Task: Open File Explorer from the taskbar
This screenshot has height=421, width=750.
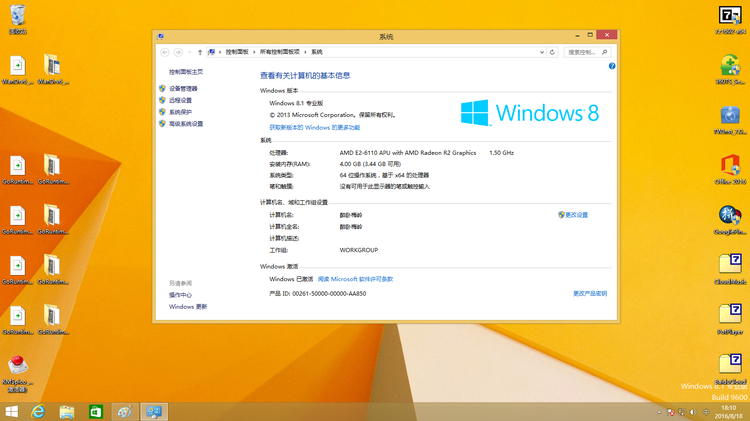Action: [67, 411]
